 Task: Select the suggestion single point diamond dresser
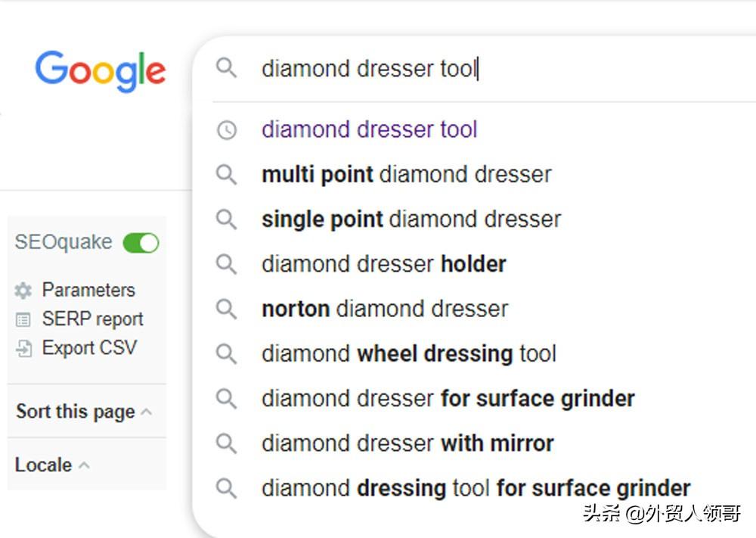411,219
